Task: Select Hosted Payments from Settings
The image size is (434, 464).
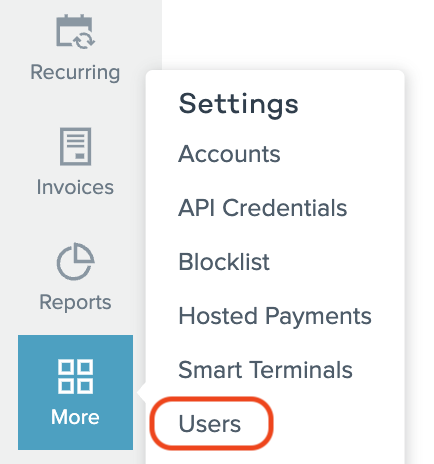Action: pyautogui.click(x=275, y=316)
